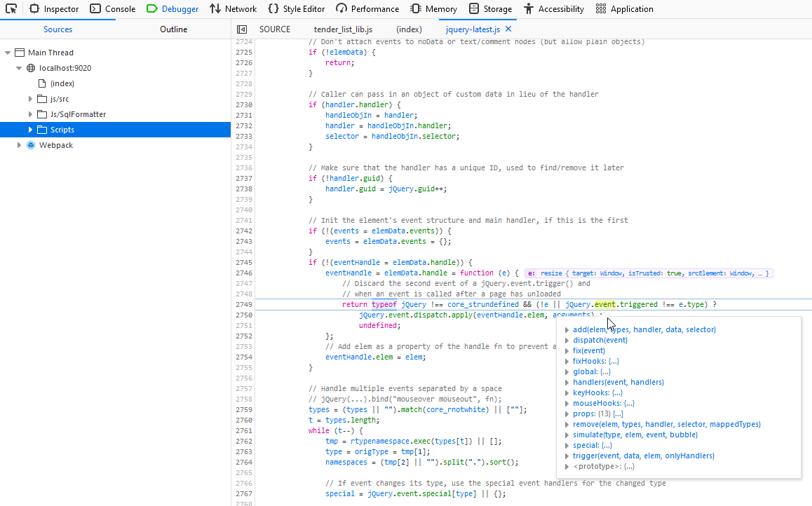The height and width of the screenshot is (506, 812).
Task: Select the Js/SqlFormatter folder
Action: (79, 114)
